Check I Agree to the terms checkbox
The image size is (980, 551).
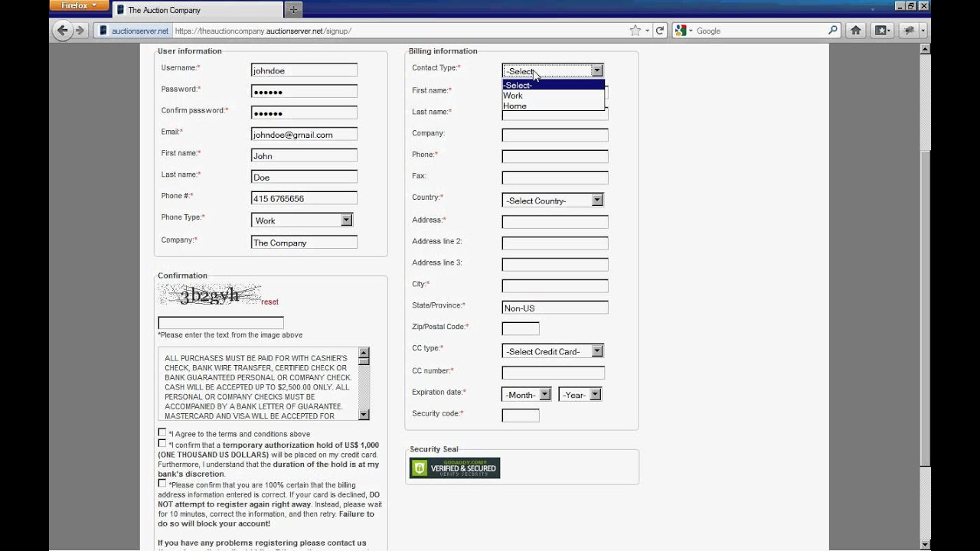pyautogui.click(x=162, y=432)
